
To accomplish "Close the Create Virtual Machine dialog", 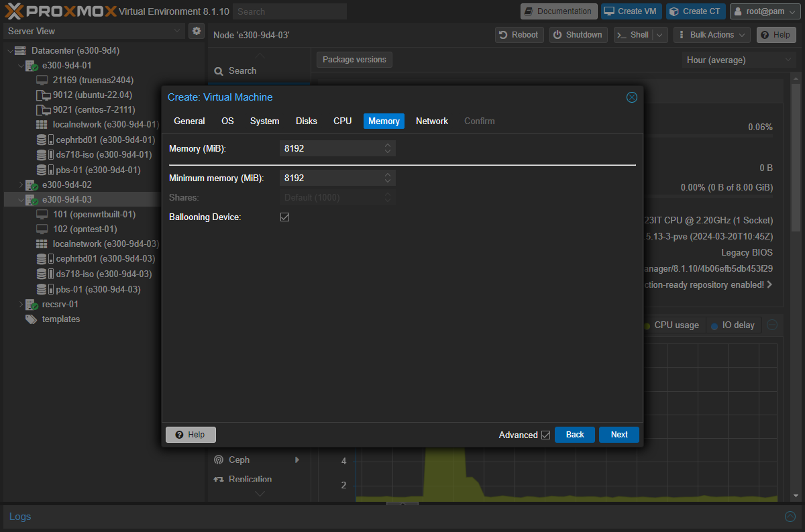I will pos(631,97).
